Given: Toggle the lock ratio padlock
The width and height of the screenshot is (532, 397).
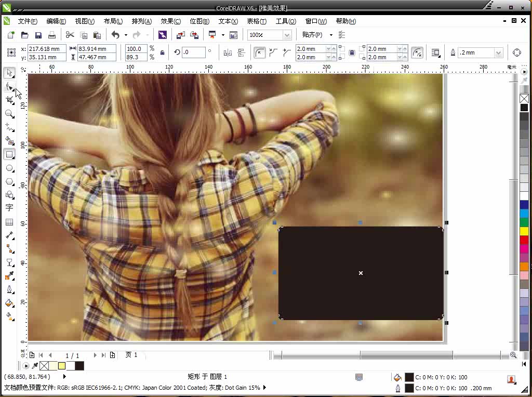Looking at the screenshot, I should pos(163,52).
